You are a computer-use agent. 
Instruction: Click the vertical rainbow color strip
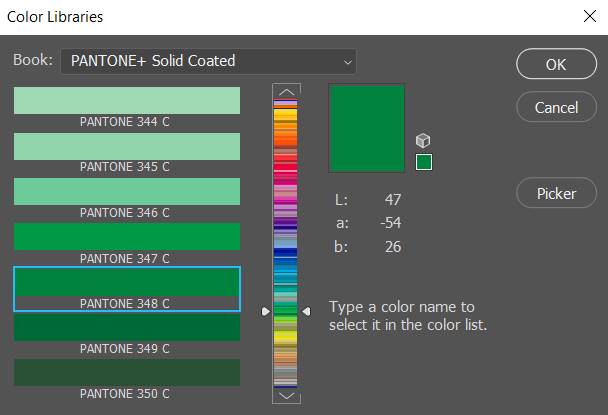(x=286, y=244)
